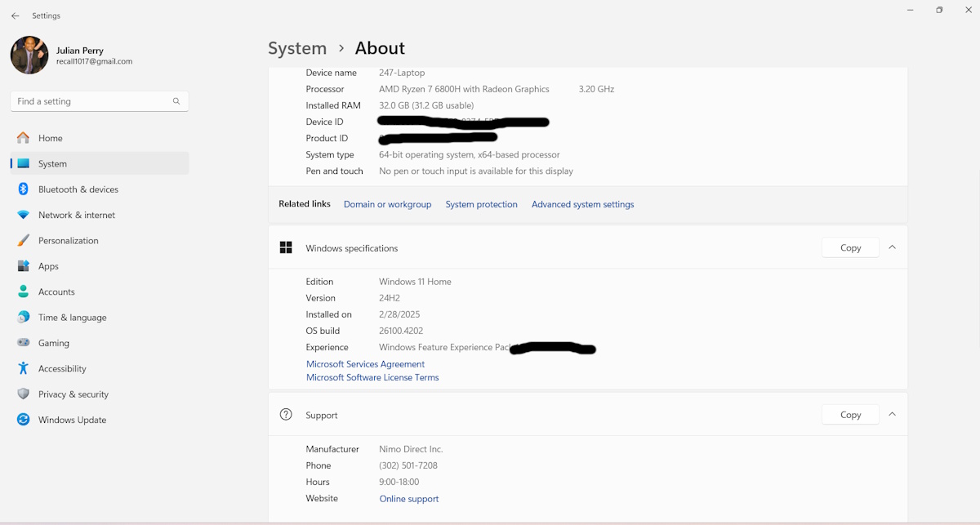980x525 pixels.
Task: Click the Julian Perry account name
Action: [x=80, y=50]
